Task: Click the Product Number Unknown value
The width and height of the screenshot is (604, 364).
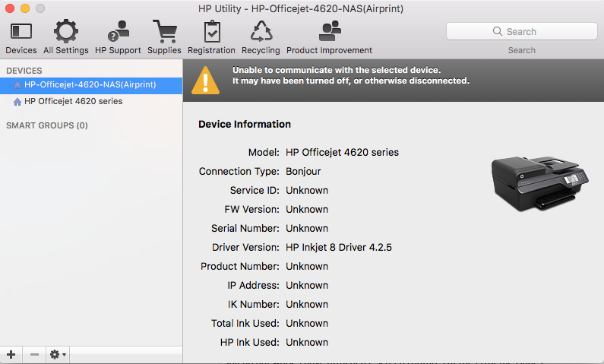Action: tap(307, 267)
